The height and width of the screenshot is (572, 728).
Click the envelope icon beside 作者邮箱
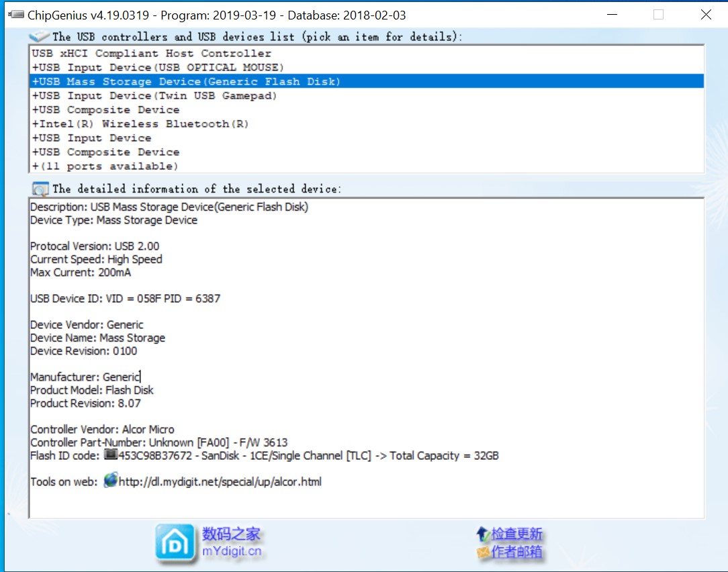484,552
